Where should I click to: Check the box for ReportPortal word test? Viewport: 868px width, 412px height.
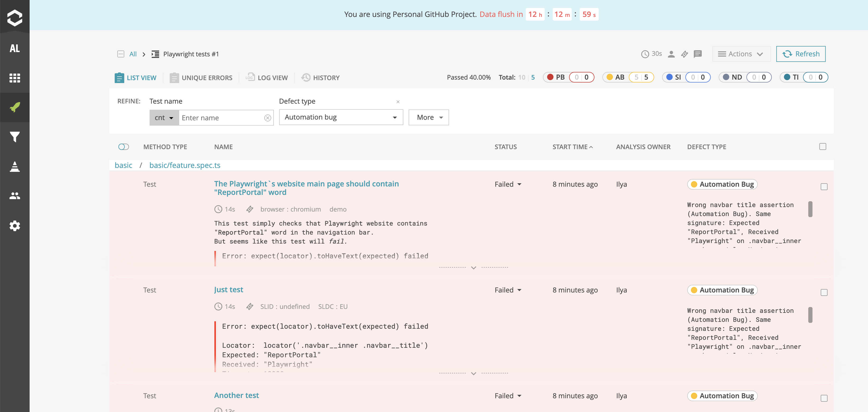click(x=824, y=187)
